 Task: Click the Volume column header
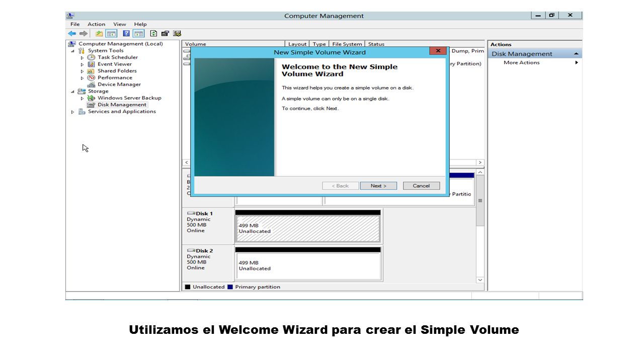[233, 44]
